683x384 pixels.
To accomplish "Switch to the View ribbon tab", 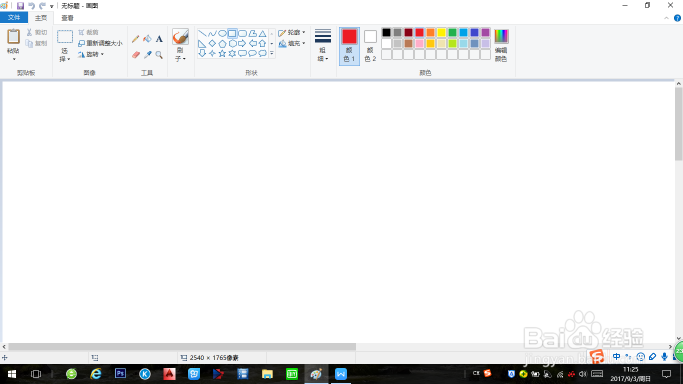I will (x=67, y=18).
